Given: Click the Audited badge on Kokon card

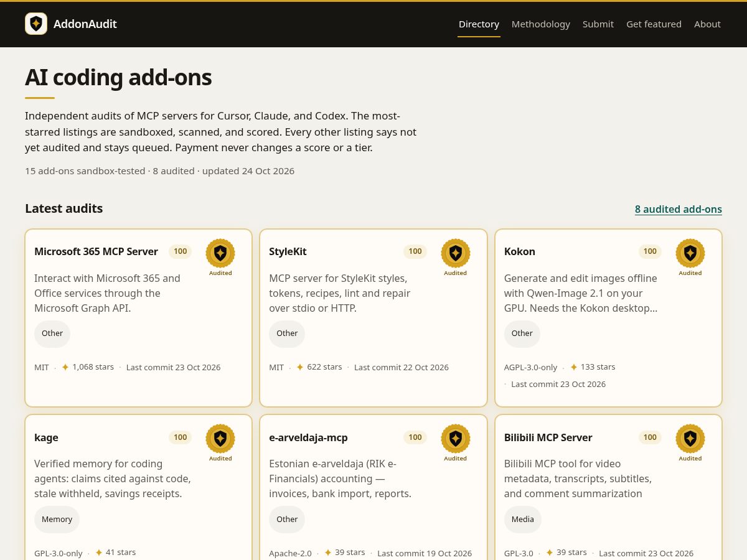Looking at the screenshot, I should (690, 258).
